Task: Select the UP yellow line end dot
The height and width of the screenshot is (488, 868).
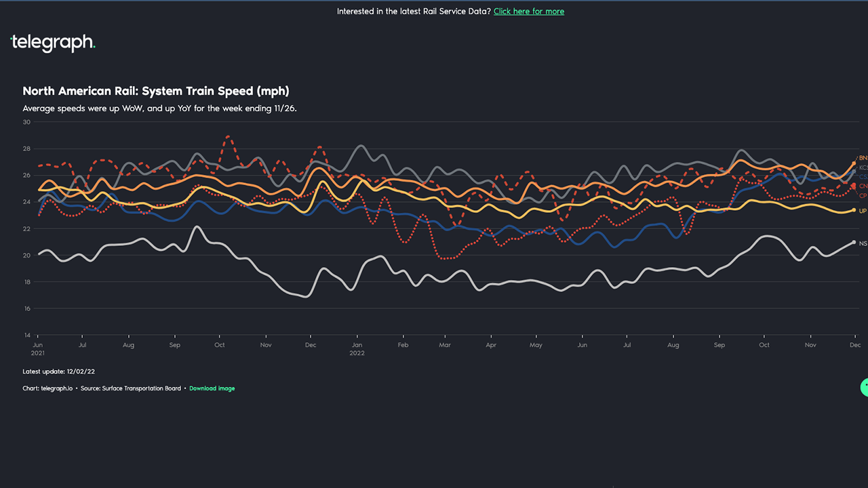Action: (854, 211)
